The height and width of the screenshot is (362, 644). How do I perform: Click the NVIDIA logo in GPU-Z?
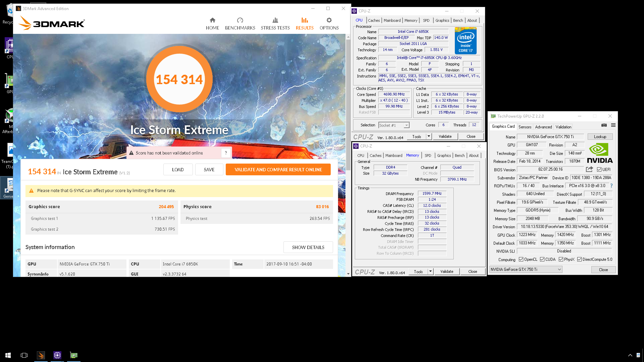click(x=600, y=153)
